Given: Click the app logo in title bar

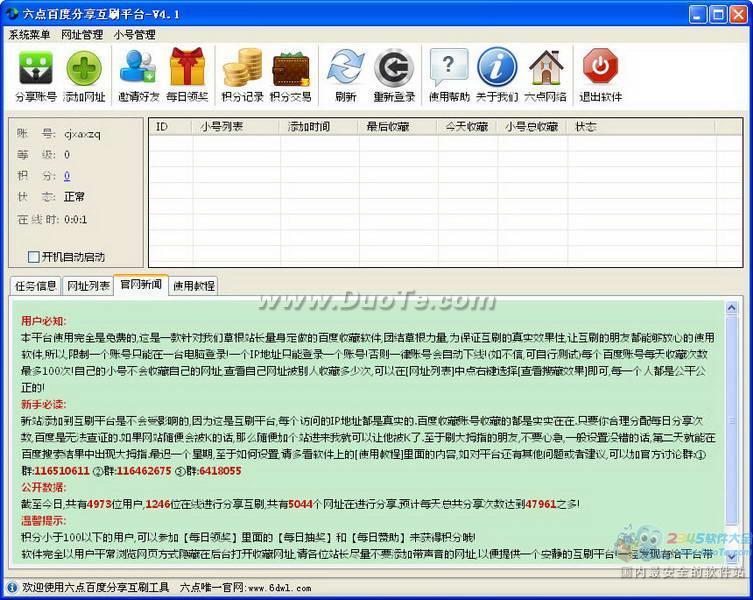Looking at the screenshot, I should [12, 13].
